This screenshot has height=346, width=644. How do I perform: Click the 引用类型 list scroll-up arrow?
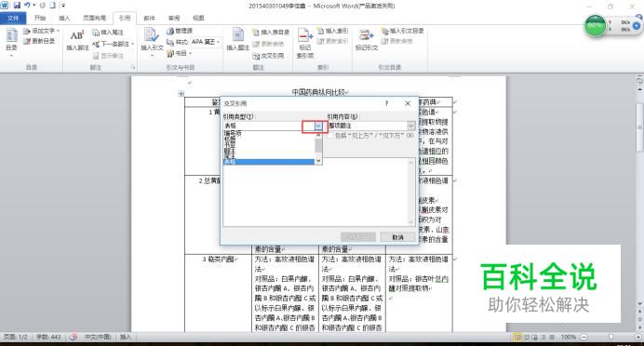[318, 135]
